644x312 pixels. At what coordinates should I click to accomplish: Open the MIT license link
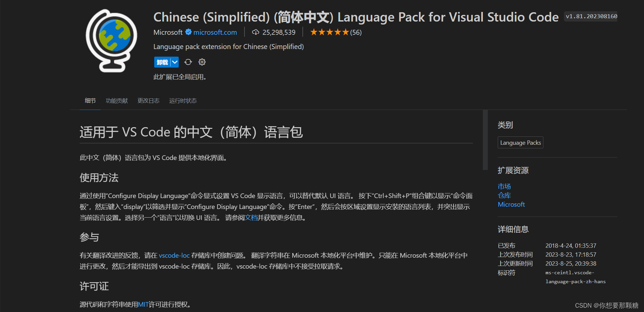click(x=143, y=304)
